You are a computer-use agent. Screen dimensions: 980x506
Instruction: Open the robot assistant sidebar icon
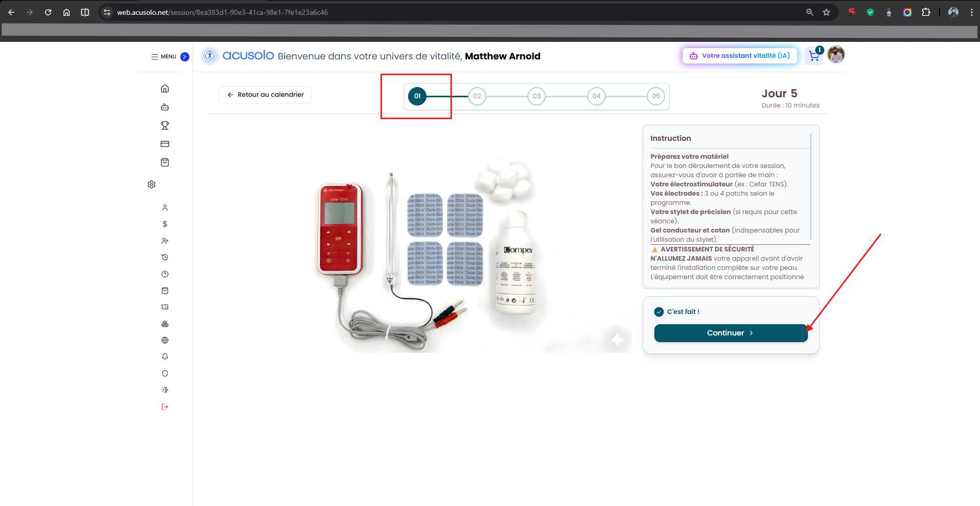tap(165, 107)
